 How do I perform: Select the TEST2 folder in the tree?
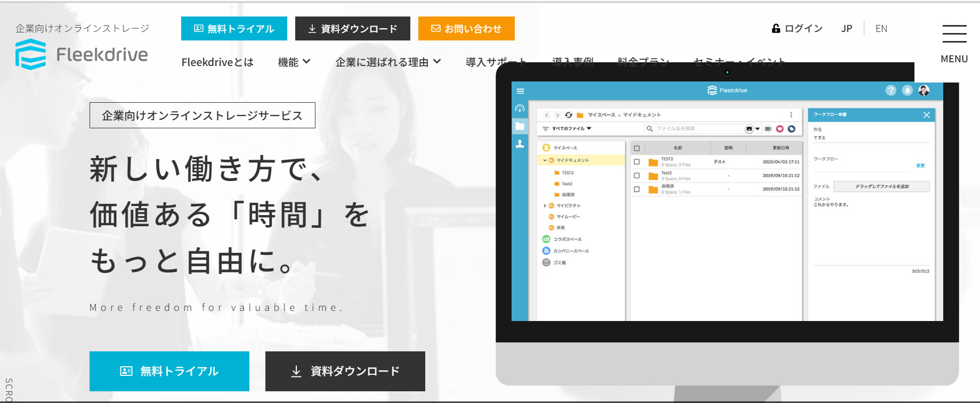(x=564, y=173)
